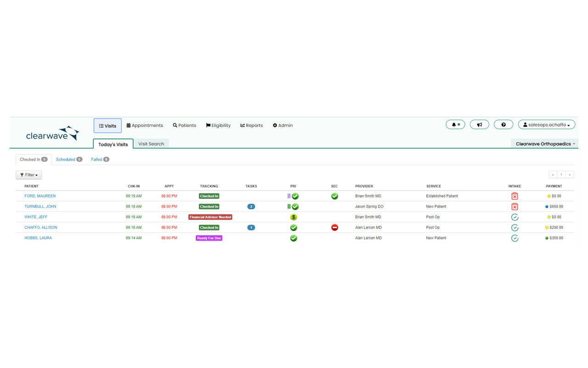Click Maureen Ford's failed intake clipboard icon
The image size is (588, 368).
514,196
